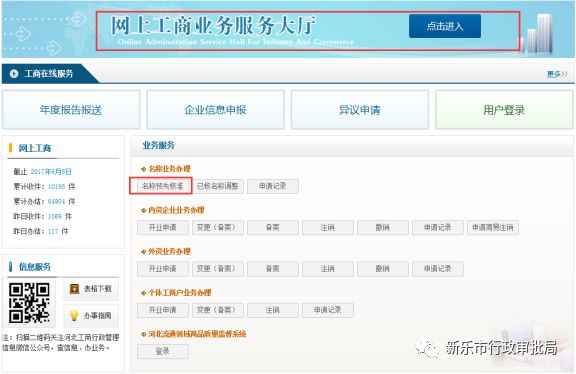
Task: Click the 个体工商户业务办理 heading
Action: pyautogui.click(x=180, y=293)
